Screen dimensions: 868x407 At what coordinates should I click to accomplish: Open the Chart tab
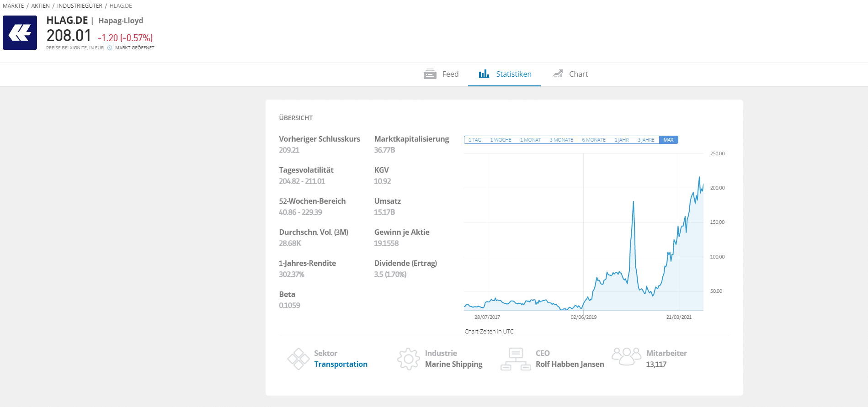click(x=570, y=74)
